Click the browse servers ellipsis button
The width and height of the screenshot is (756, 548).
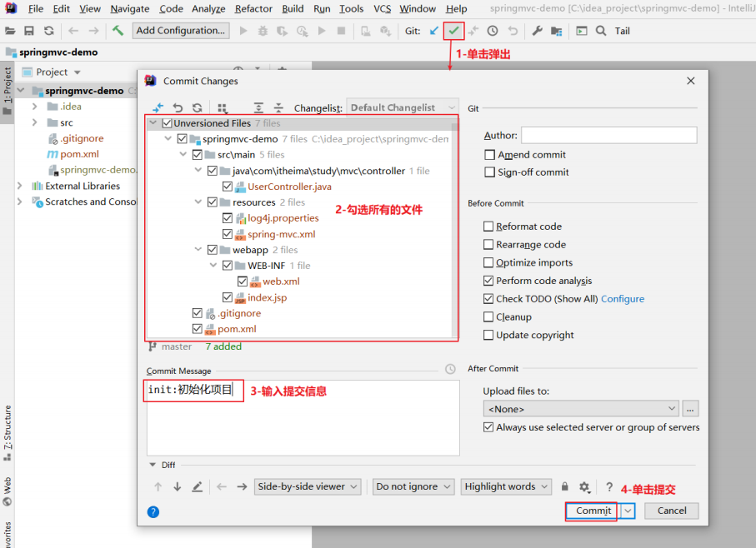pos(690,409)
